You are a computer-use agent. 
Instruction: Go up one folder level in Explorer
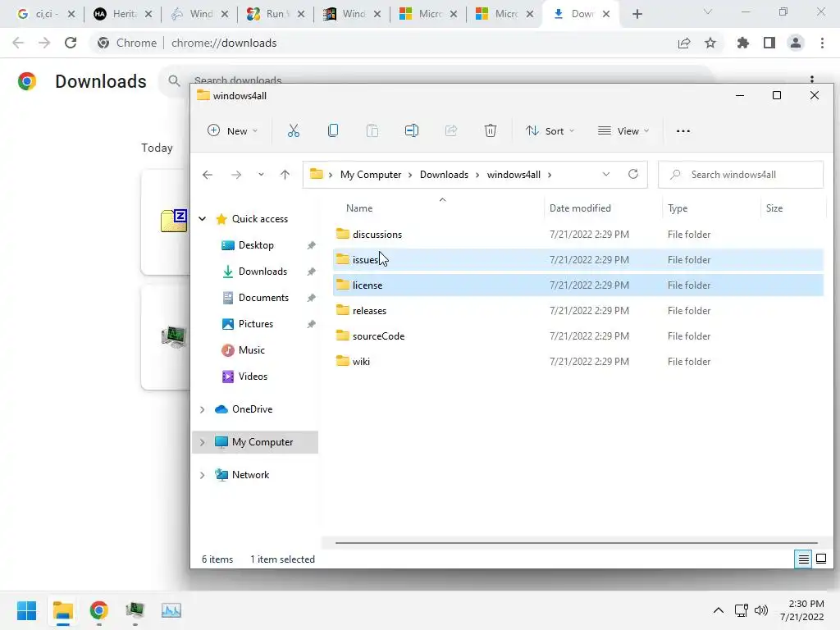(x=285, y=175)
